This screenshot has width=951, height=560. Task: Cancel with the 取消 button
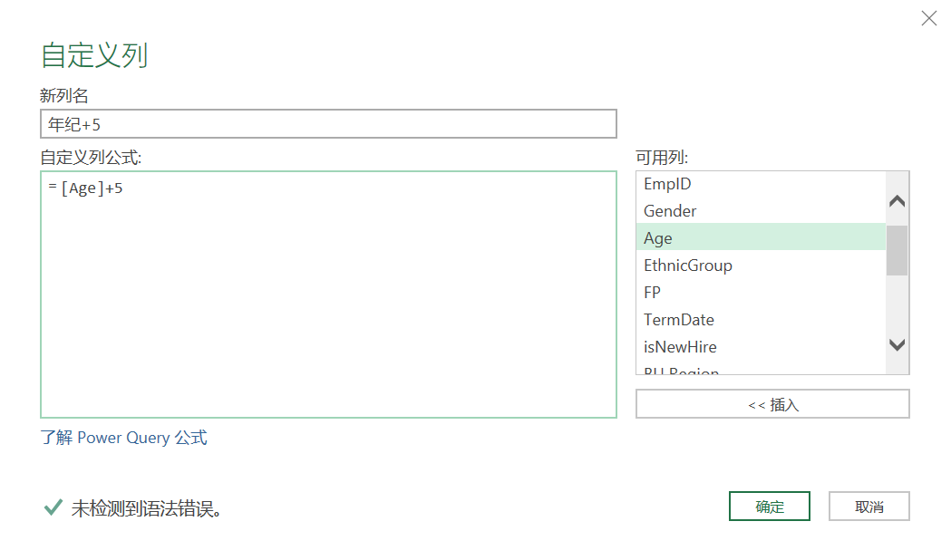point(869,507)
